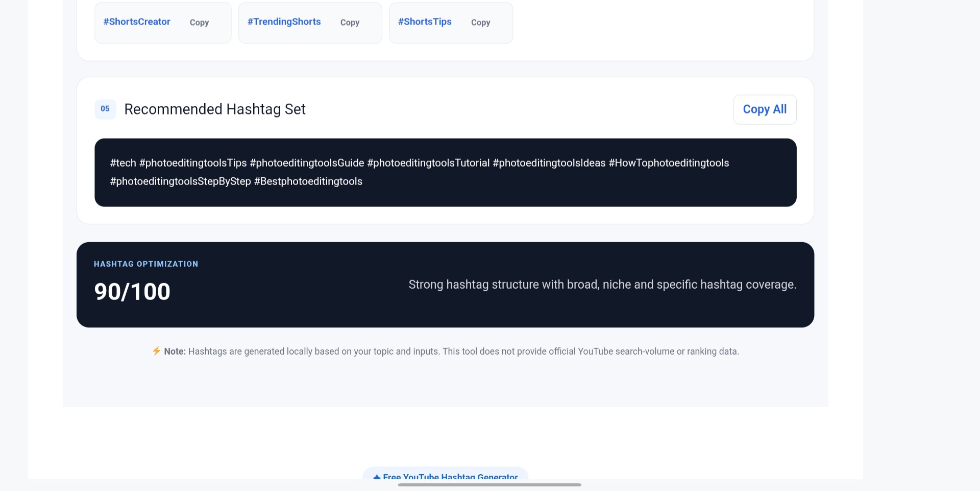Click the Recommended Hashtag Set heading

tap(215, 109)
